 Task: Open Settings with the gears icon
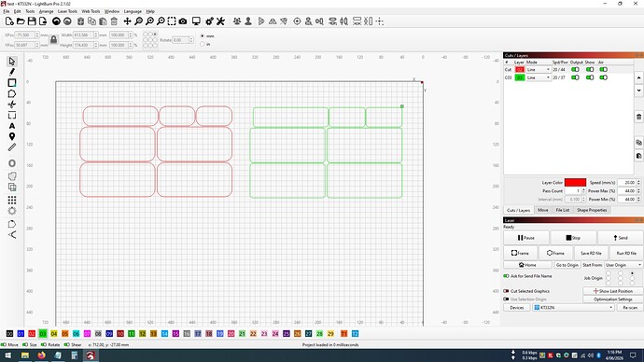pos(209,21)
